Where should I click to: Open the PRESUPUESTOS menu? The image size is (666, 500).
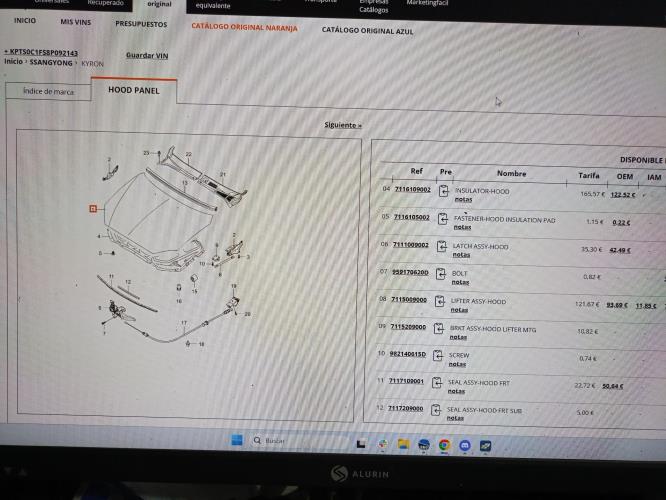tap(141, 24)
